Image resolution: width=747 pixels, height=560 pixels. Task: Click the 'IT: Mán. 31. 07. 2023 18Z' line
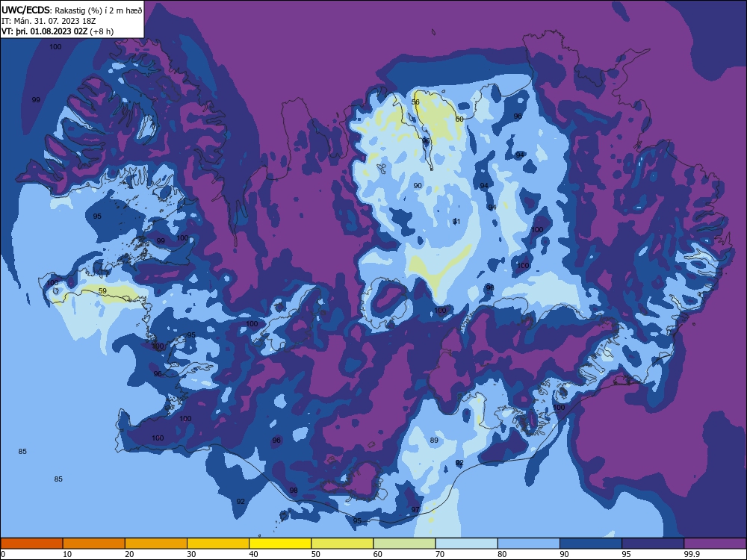[x=49, y=21]
